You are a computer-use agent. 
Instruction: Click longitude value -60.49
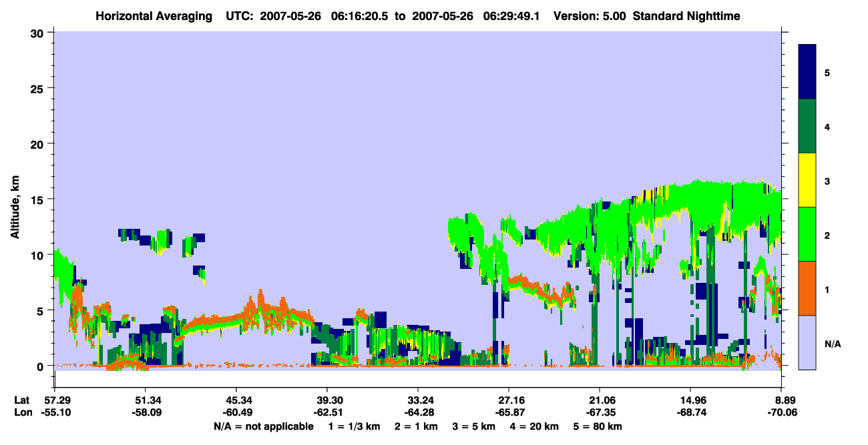236,412
